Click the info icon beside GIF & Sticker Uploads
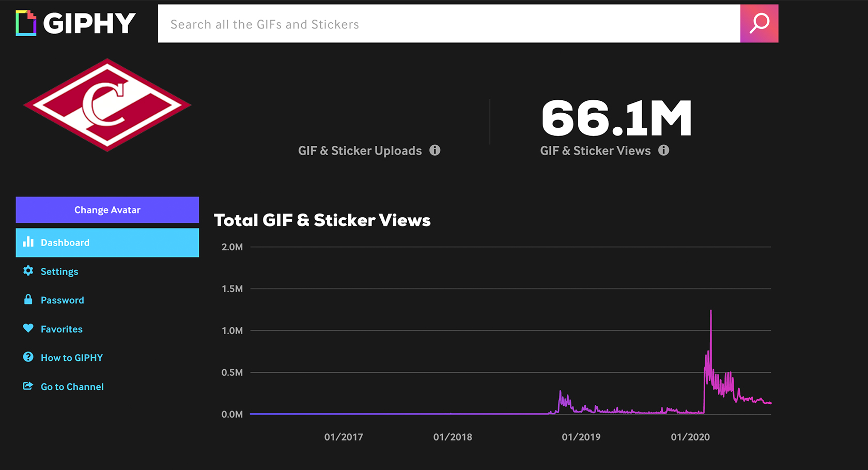This screenshot has width=868, height=470. pyautogui.click(x=435, y=150)
